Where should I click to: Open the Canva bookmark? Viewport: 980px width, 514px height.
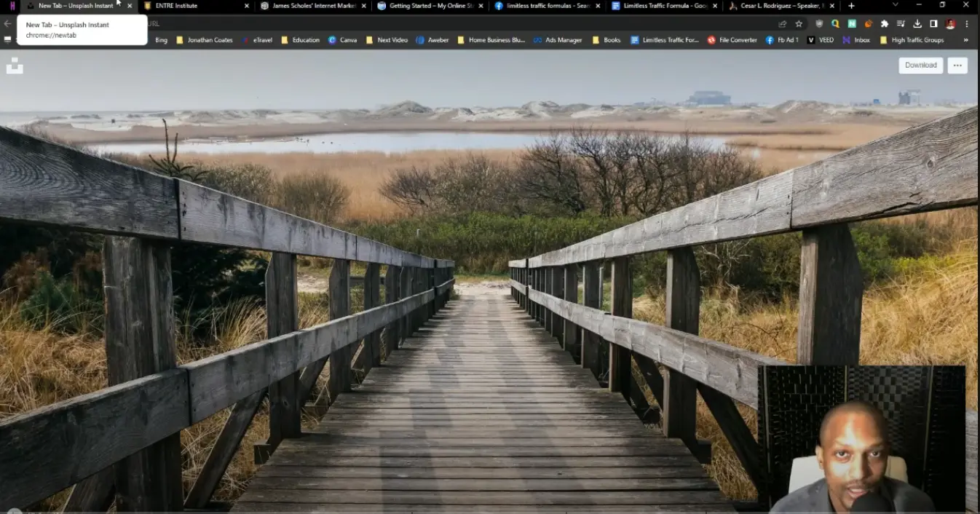tap(342, 40)
